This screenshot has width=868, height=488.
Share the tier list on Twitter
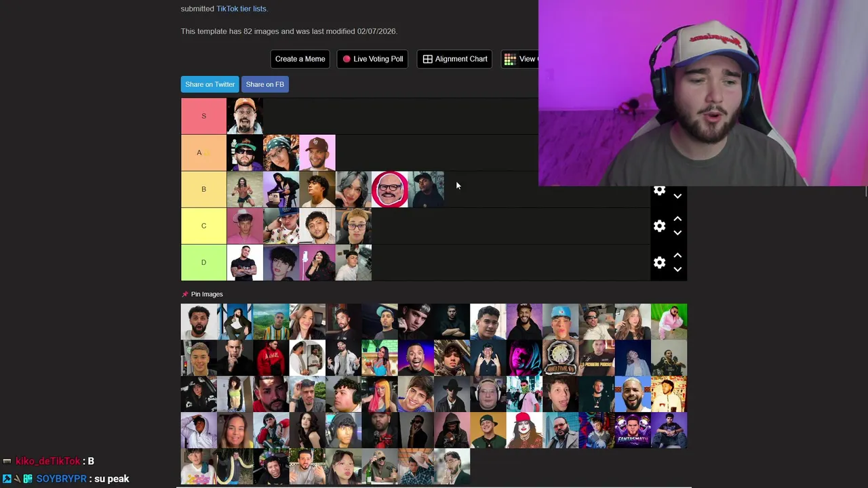[x=210, y=84]
